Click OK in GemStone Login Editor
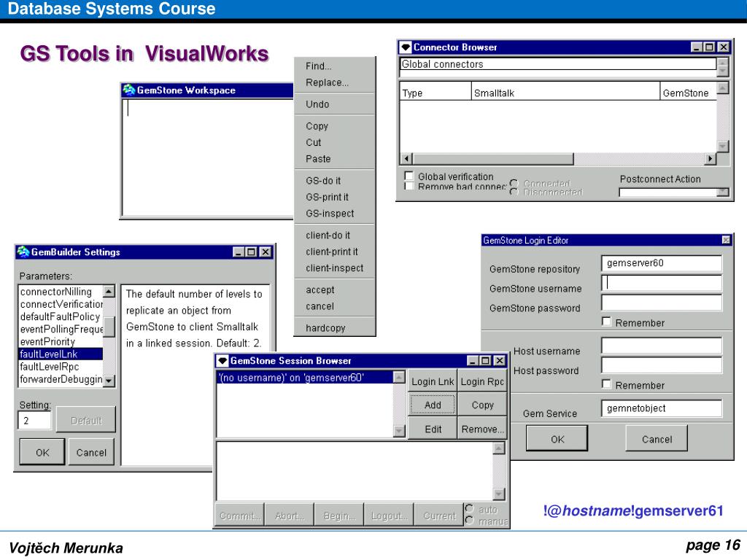The width and height of the screenshot is (747, 560). (557, 438)
